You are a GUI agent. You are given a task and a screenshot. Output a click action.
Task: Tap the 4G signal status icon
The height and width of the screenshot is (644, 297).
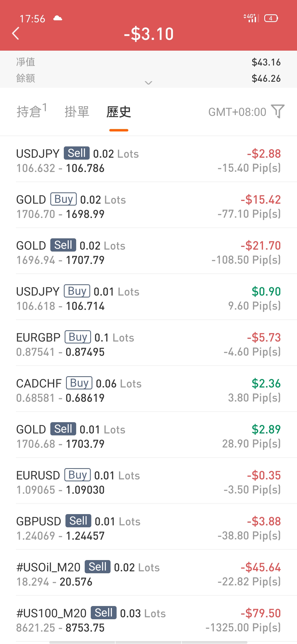[251, 18]
